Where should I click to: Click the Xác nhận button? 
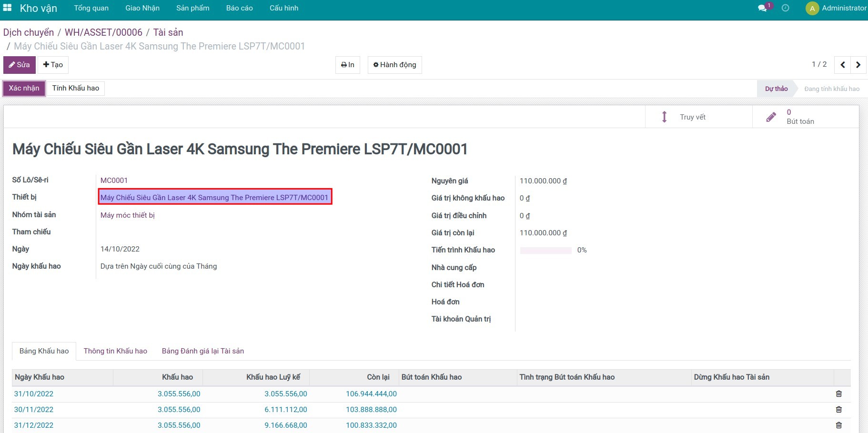tap(24, 88)
